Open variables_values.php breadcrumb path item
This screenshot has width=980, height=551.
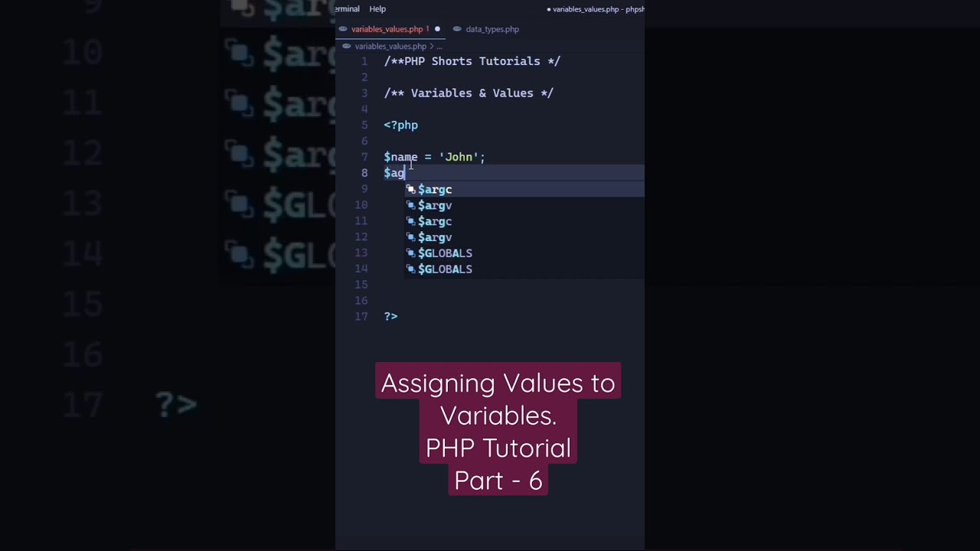390,46
